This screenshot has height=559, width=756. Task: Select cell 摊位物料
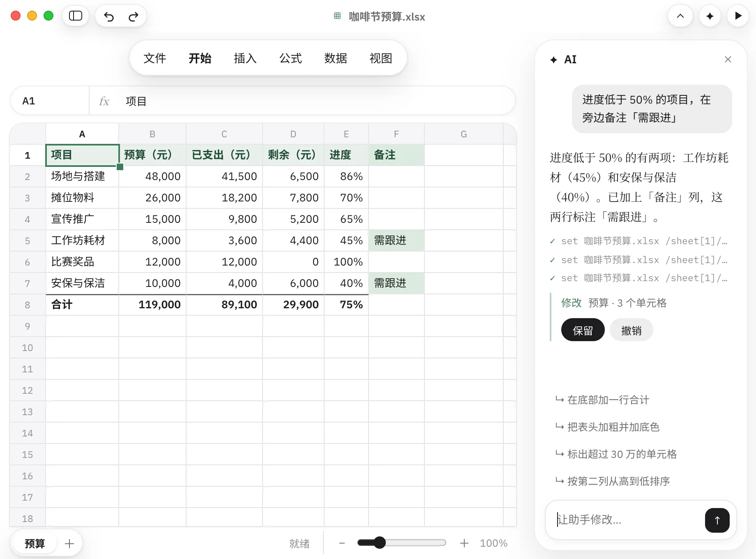coord(82,198)
